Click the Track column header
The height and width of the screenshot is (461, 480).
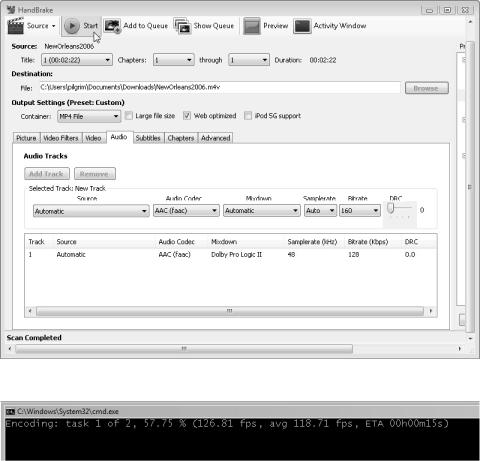pyautogui.click(x=36, y=242)
